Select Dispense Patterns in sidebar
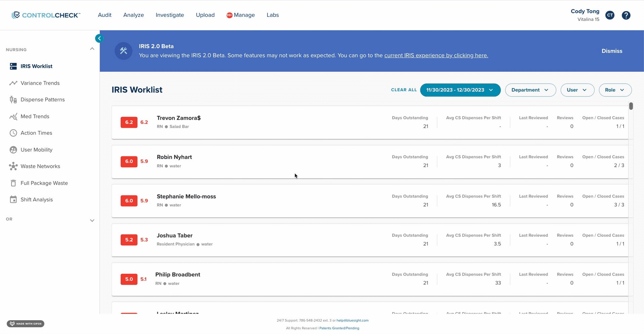The width and height of the screenshot is (644, 334). pyautogui.click(x=43, y=100)
